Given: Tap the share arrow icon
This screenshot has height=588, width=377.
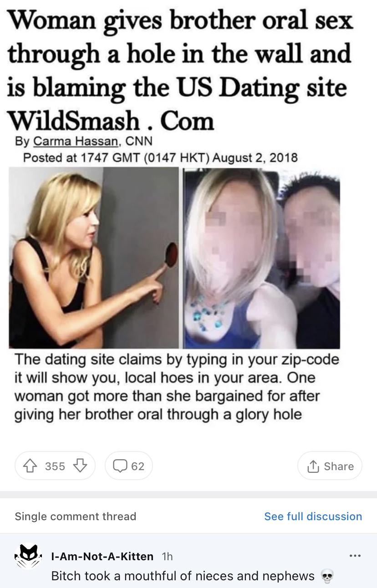Looking at the screenshot, I should [314, 466].
